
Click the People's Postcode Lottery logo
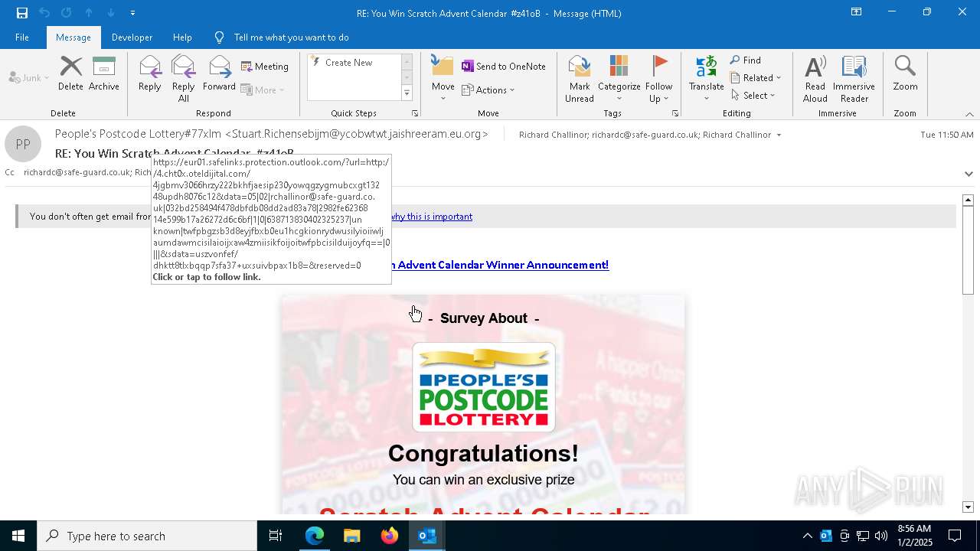click(x=484, y=387)
